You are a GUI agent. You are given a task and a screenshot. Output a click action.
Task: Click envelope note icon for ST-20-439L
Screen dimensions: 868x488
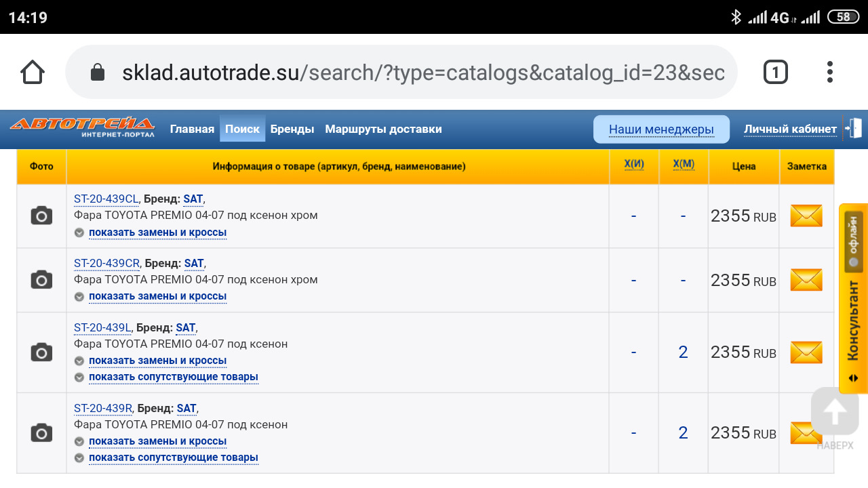(x=806, y=352)
